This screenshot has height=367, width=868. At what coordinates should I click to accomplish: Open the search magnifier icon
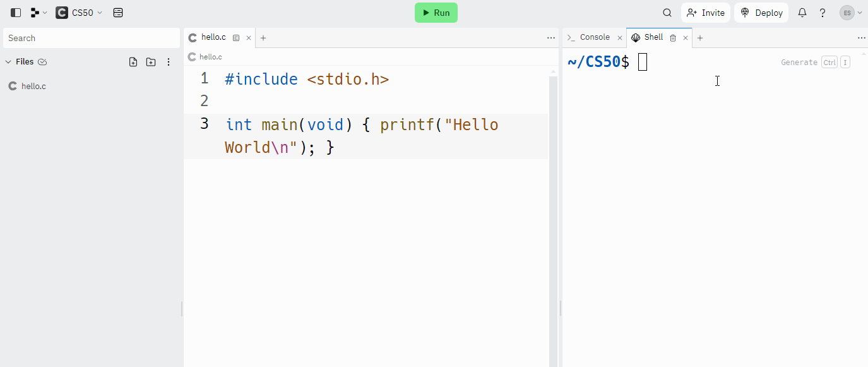[667, 13]
